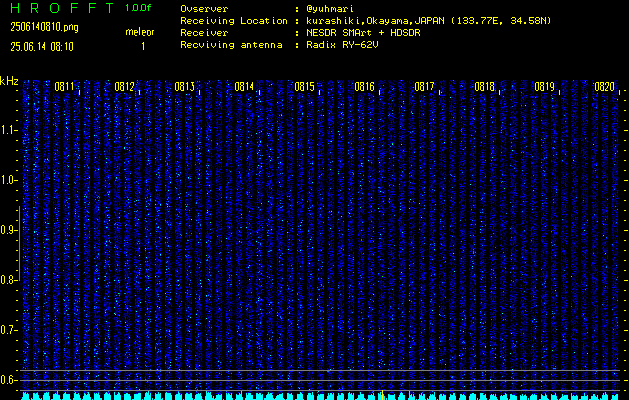Click the 0817 time marker
This screenshot has width=629, height=400.
pos(424,87)
